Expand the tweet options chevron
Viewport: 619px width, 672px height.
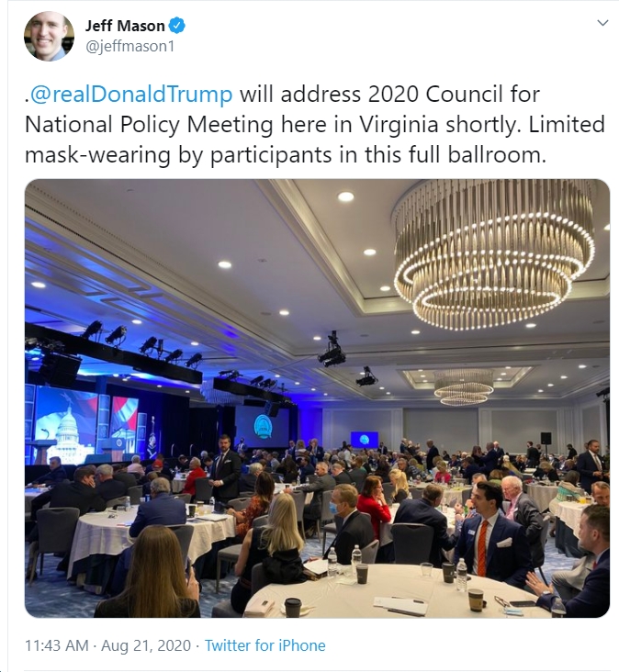click(602, 23)
